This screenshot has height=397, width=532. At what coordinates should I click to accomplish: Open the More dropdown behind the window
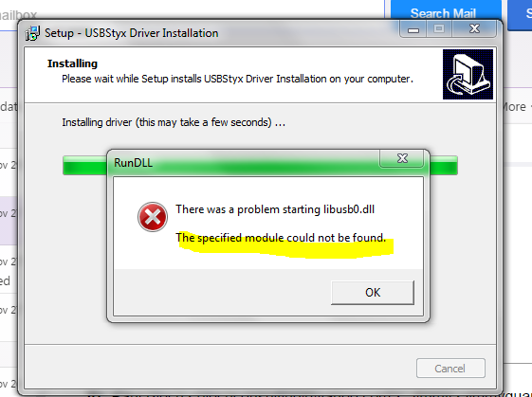tap(516, 107)
